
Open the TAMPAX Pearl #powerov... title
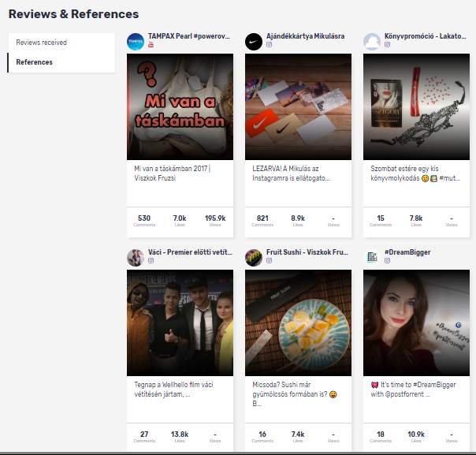click(x=189, y=36)
